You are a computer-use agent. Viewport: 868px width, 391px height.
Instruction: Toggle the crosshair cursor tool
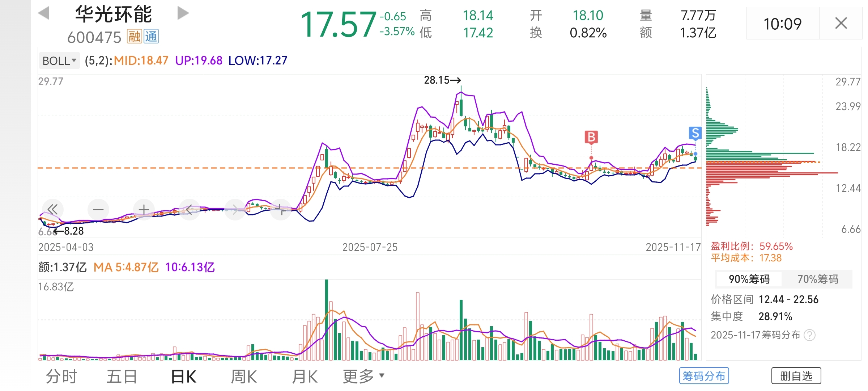(281, 209)
